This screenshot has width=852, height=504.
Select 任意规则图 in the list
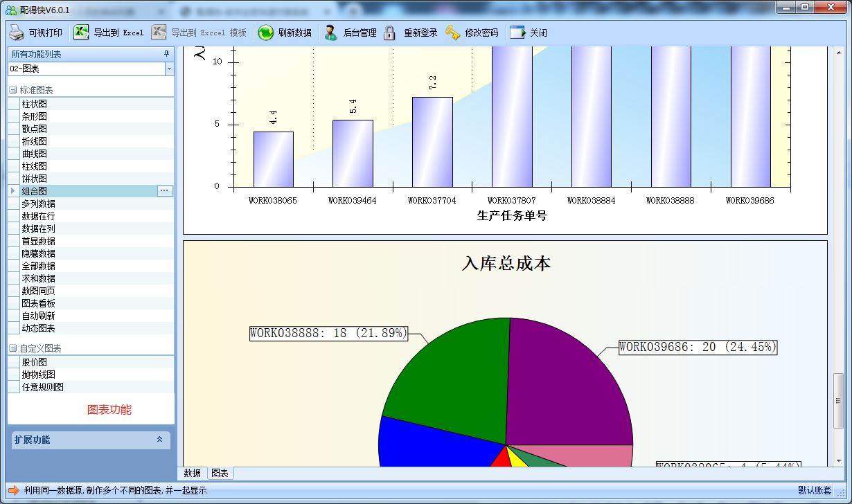91,387
